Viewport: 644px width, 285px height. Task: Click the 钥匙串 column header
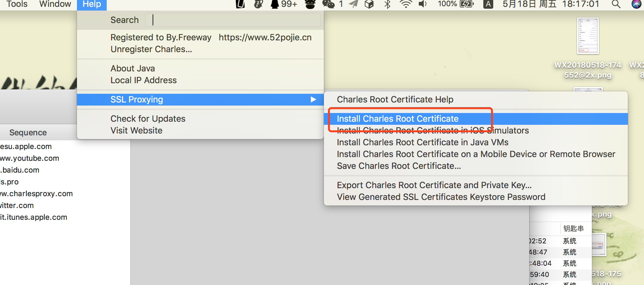[573, 228]
